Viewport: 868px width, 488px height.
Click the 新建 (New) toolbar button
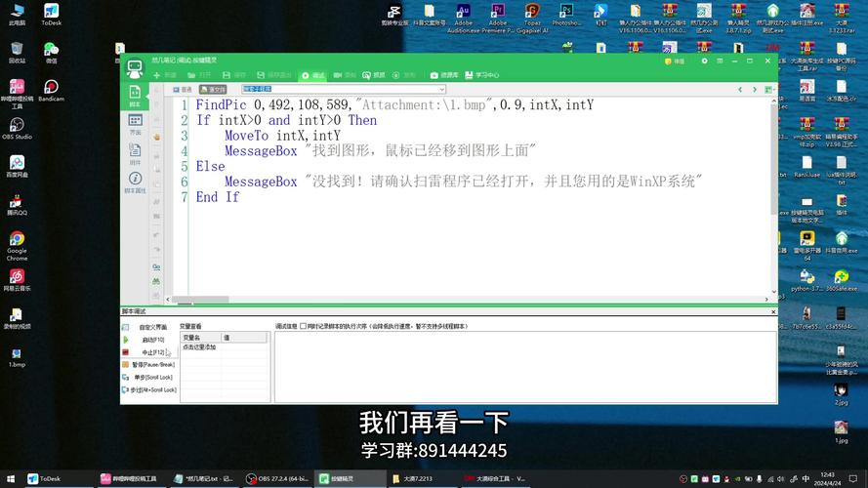165,75
